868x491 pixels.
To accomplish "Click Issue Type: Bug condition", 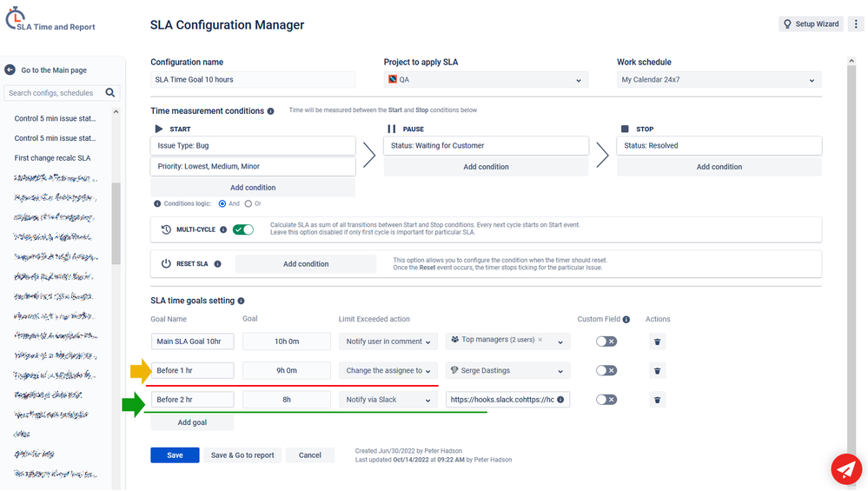I will (x=253, y=146).
